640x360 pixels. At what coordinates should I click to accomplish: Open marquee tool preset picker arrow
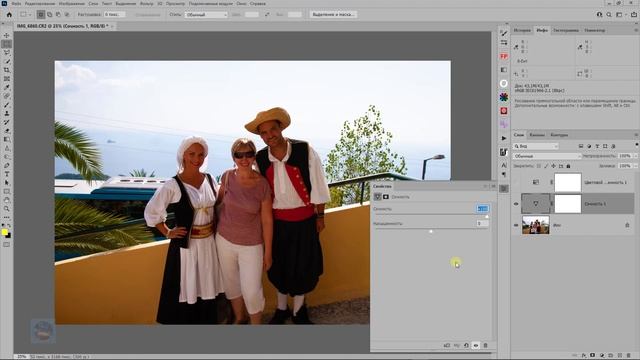(29, 15)
